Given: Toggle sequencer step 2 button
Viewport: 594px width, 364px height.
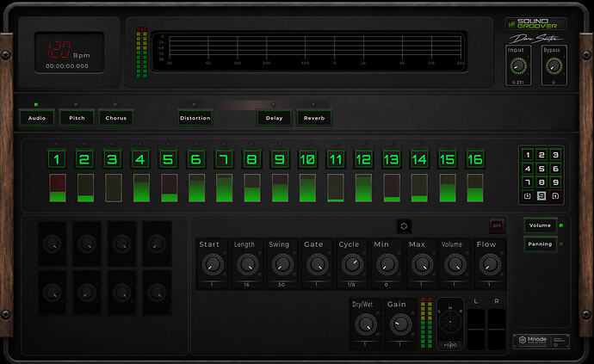Looking at the screenshot, I should pyautogui.click(x=84, y=159).
